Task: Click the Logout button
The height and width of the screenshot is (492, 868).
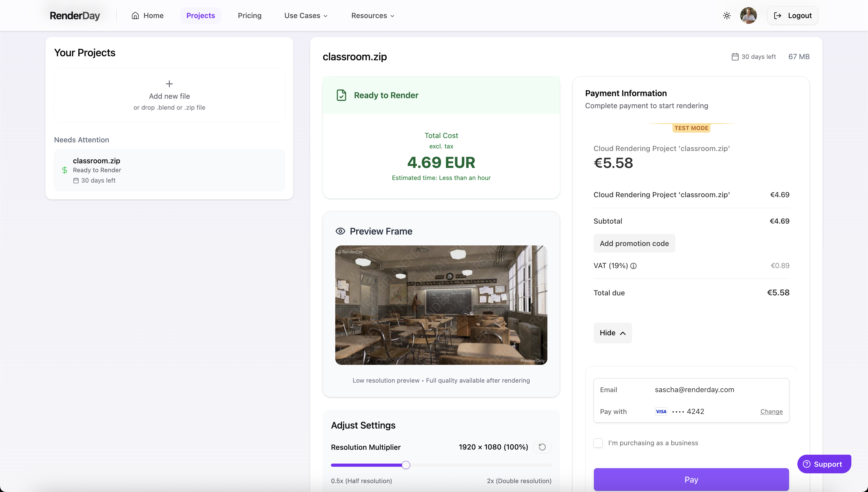Action: click(x=793, y=16)
